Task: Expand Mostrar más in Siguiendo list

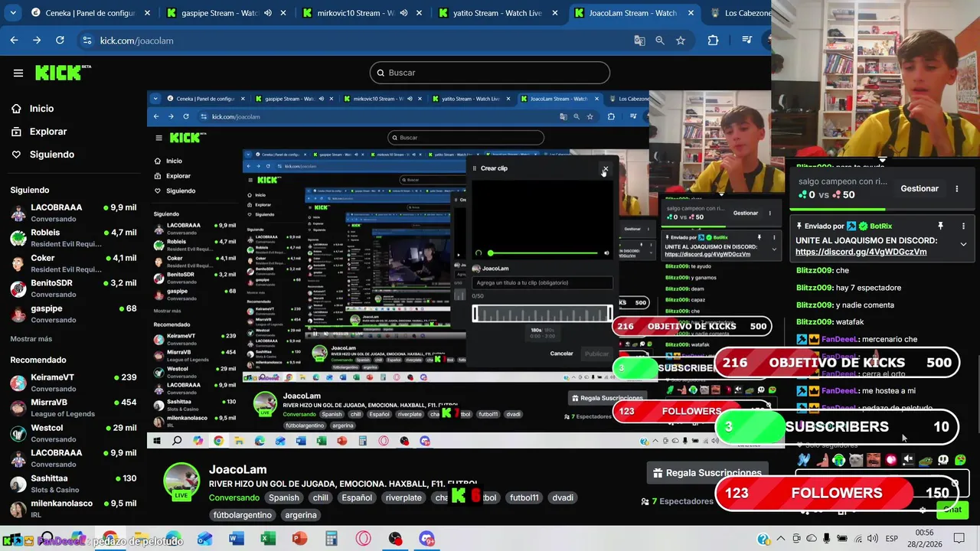Action: click(x=31, y=339)
